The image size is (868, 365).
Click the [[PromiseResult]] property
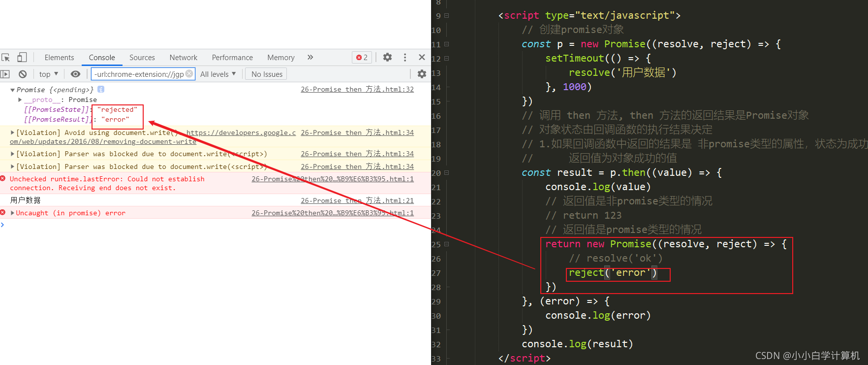(x=58, y=119)
